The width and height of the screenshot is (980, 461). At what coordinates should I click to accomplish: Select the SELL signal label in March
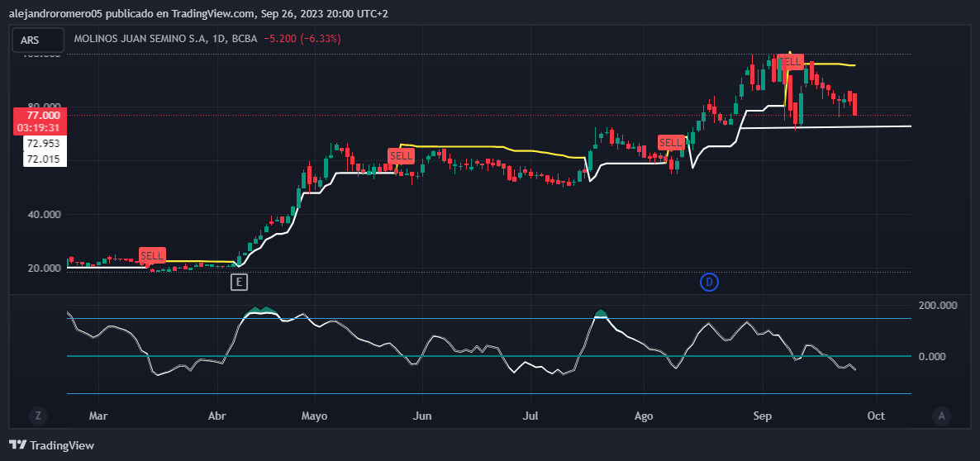152,255
